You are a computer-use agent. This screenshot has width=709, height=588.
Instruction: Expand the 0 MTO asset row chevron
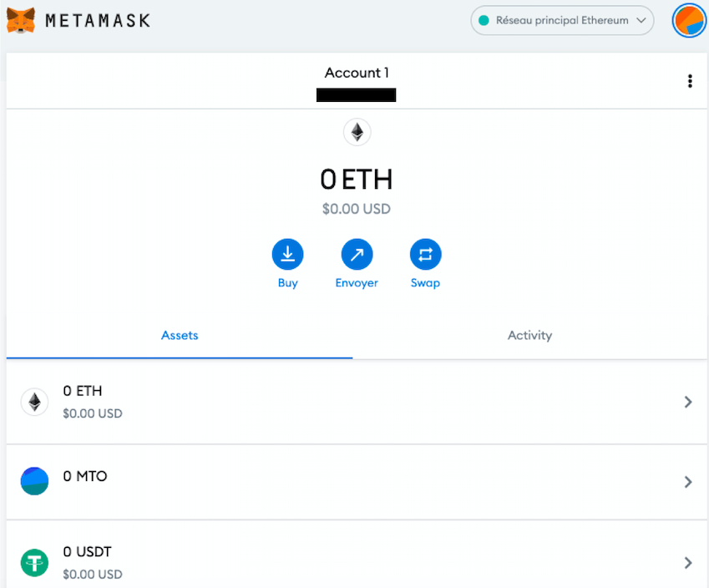pos(688,482)
